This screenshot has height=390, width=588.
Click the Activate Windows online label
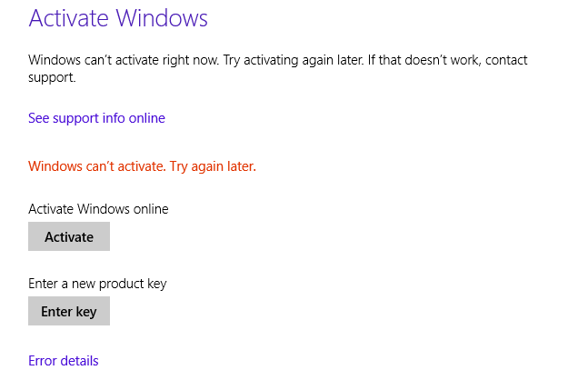(98, 209)
